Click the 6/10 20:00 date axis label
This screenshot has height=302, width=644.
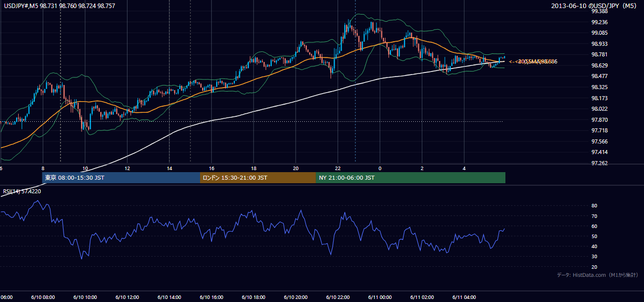tap(296, 297)
